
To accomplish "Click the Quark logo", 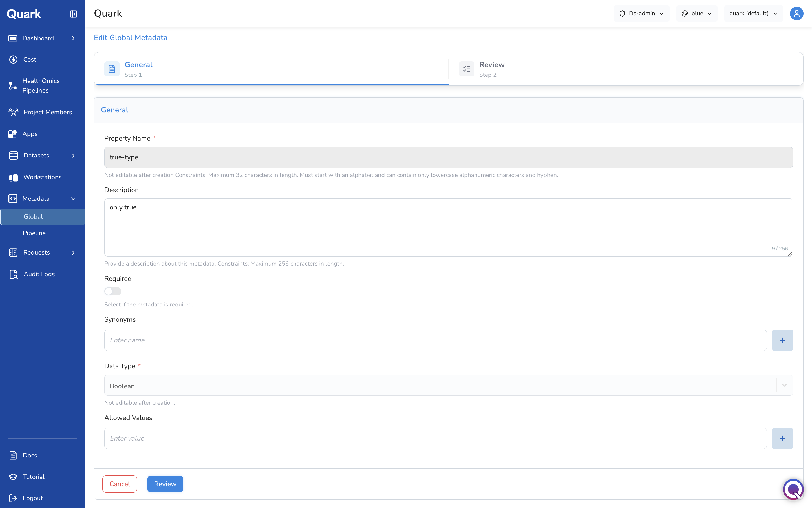I will point(24,14).
